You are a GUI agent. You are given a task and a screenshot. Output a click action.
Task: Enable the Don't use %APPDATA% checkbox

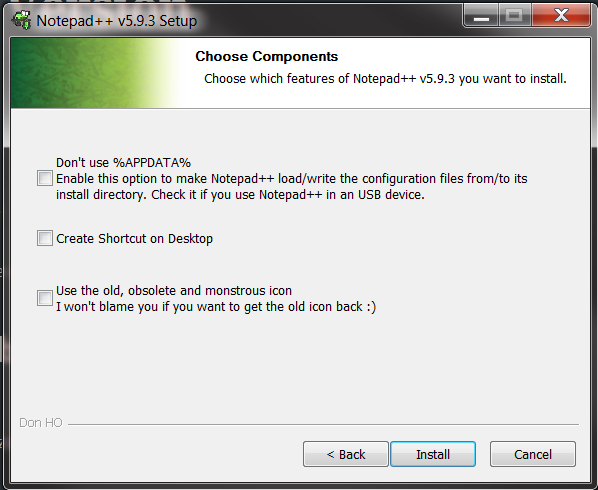45,178
